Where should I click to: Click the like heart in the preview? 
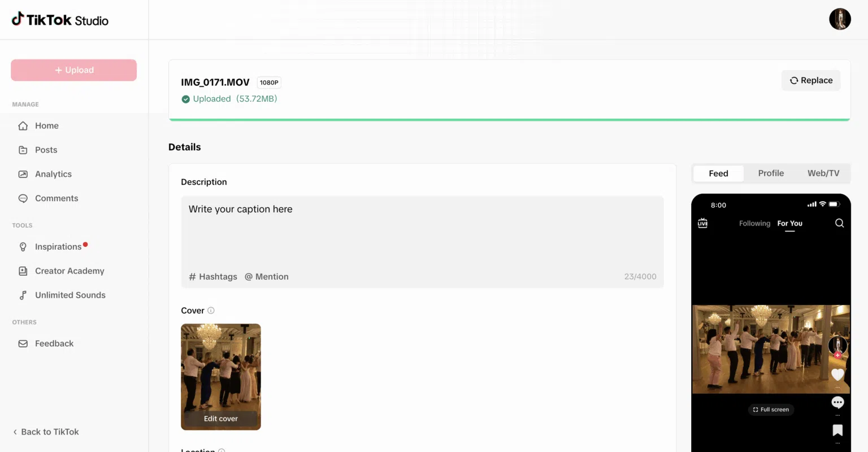(x=837, y=375)
